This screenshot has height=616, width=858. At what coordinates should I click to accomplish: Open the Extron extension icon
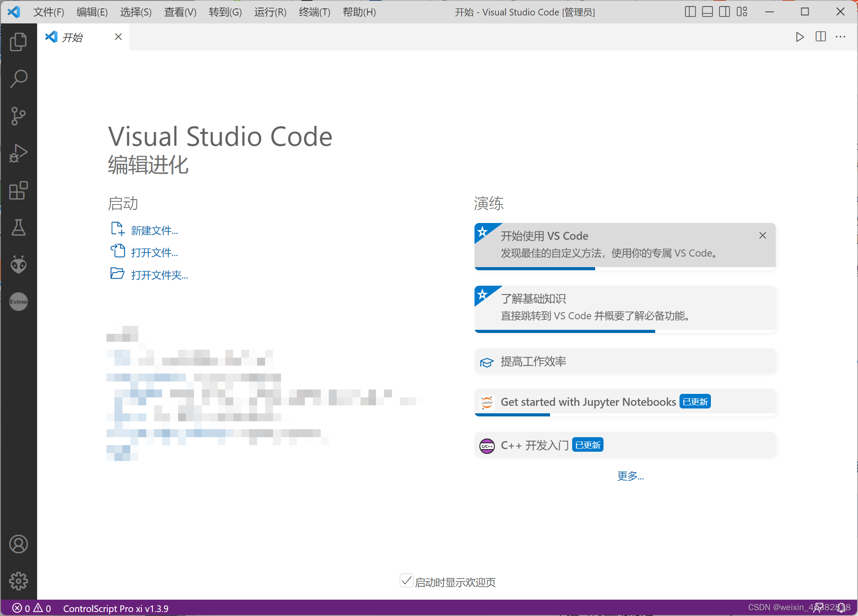(18, 302)
